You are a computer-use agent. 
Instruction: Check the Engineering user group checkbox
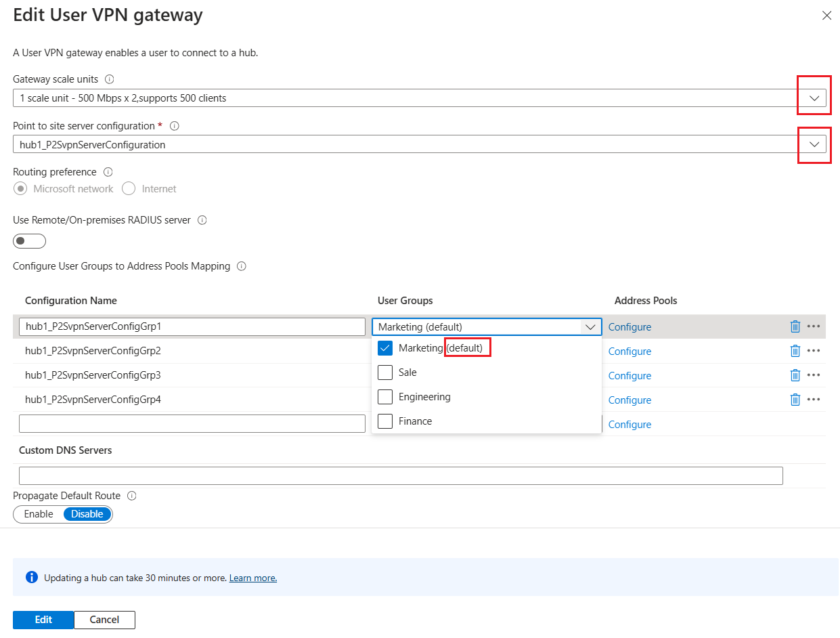(385, 396)
